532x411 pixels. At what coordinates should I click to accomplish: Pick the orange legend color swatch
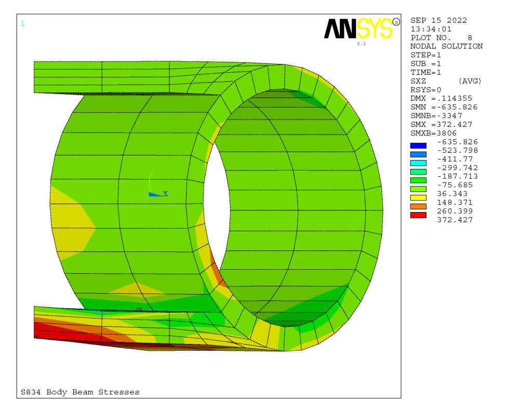[418, 206]
